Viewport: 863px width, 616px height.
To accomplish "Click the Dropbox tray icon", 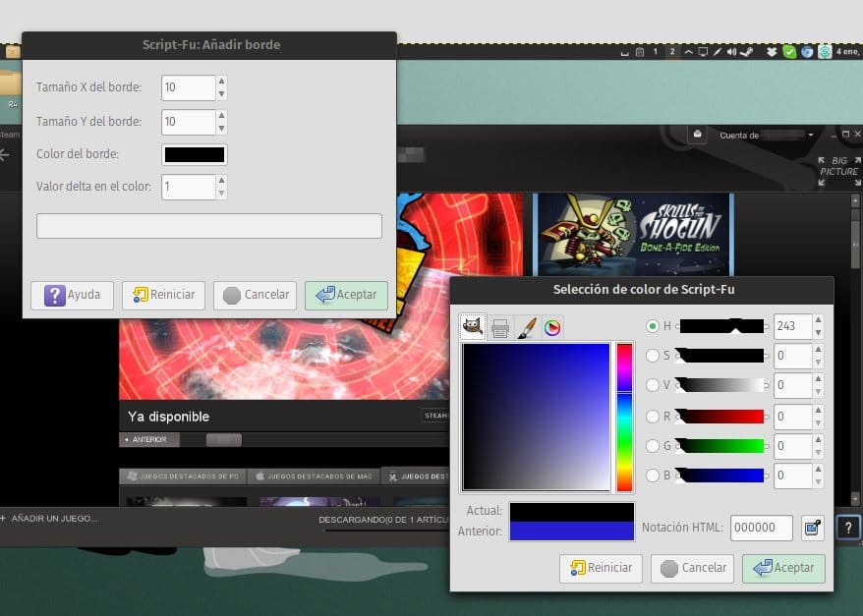I will 772,51.
